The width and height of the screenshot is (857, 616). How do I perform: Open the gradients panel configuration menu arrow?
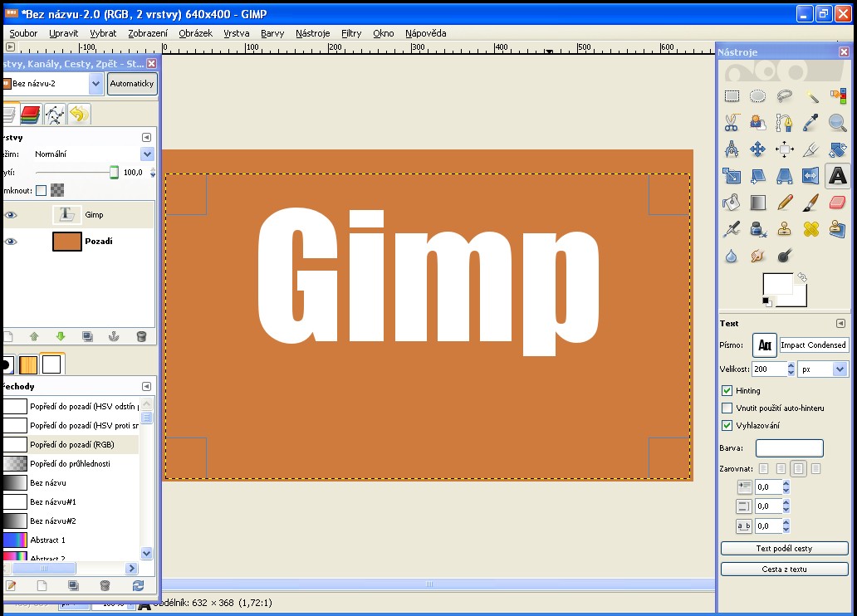[x=146, y=386]
